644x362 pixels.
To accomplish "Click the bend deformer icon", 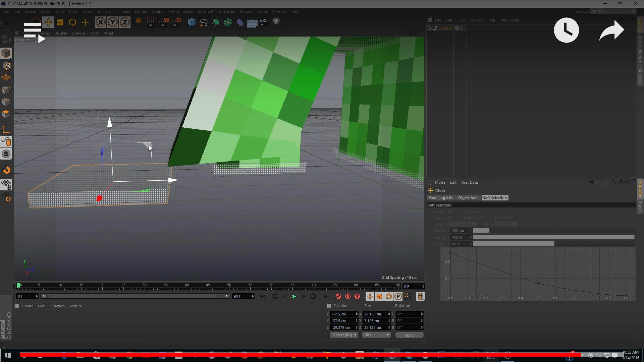I will coord(240,22).
